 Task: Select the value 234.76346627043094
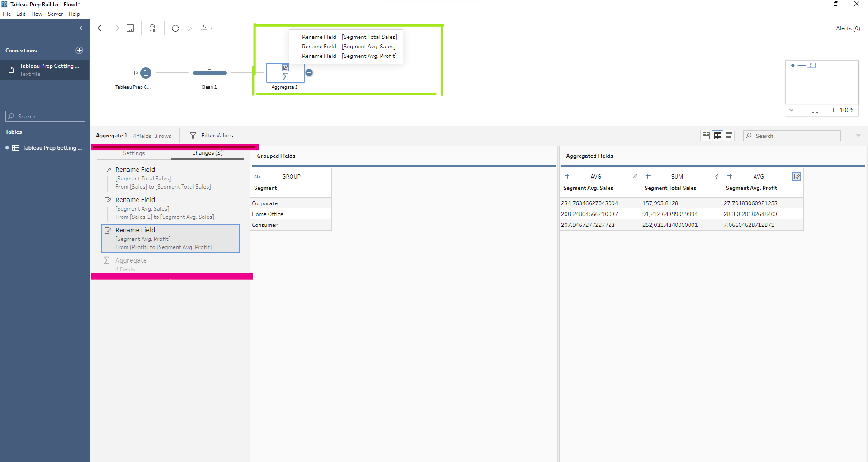(x=600, y=203)
